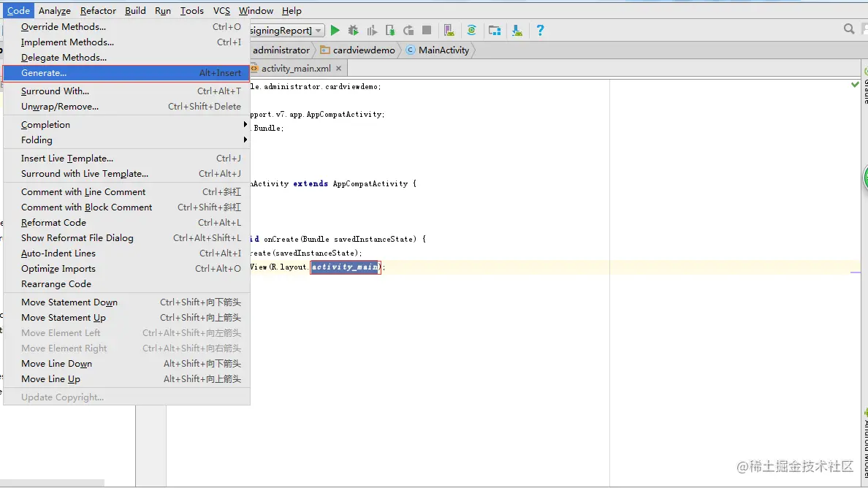This screenshot has width=868, height=488.
Task: Click the administrator breadcrumb
Action: 281,50
